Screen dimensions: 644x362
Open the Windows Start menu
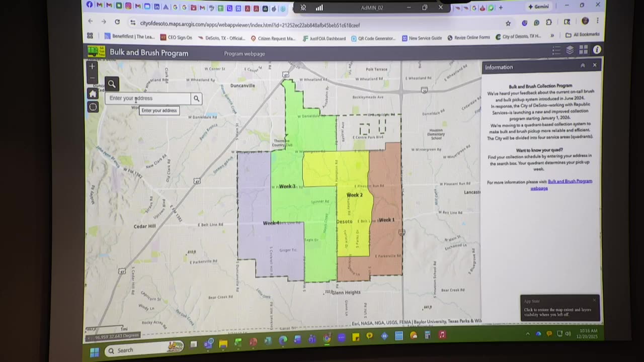tap(94, 351)
